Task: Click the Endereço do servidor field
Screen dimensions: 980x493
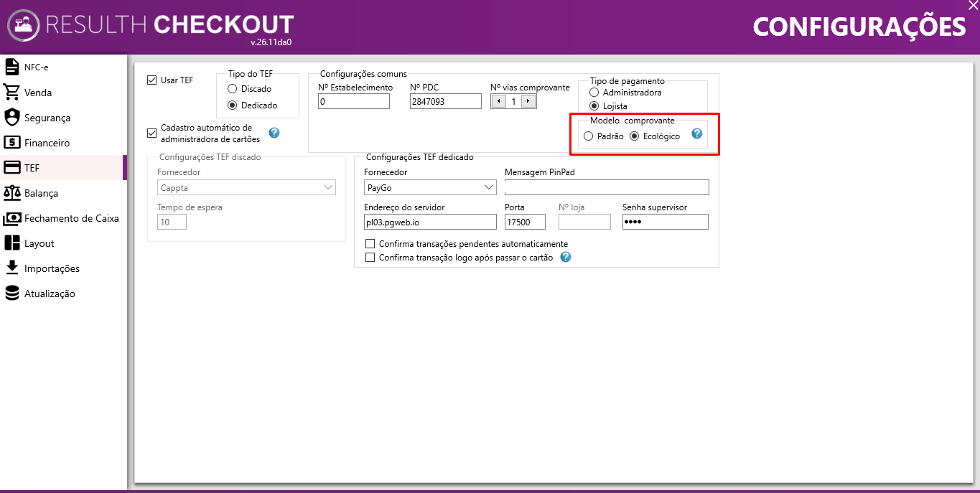Action: pyautogui.click(x=430, y=222)
